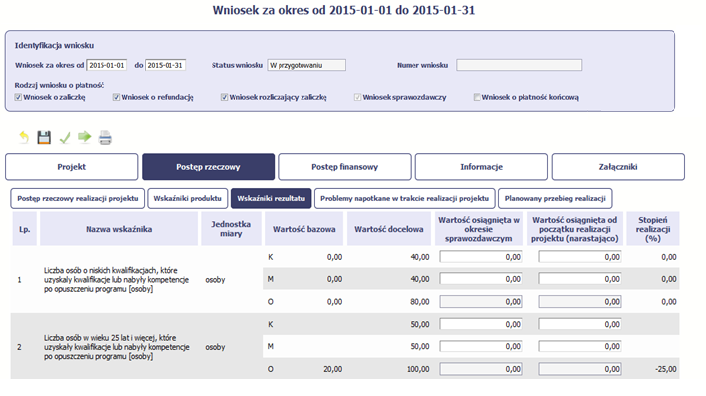706x396 pixels.
Task: Edit indicator 2 row K cumulative value
Action: [580, 324]
